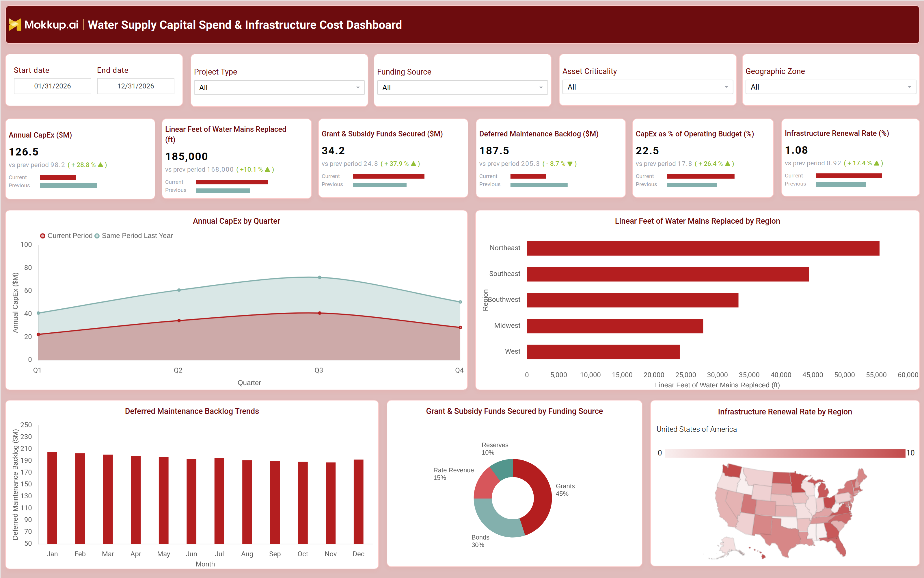The height and width of the screenshot is (578, 924).
Task: Click the Grants 45% label
Action: [565, 490]
